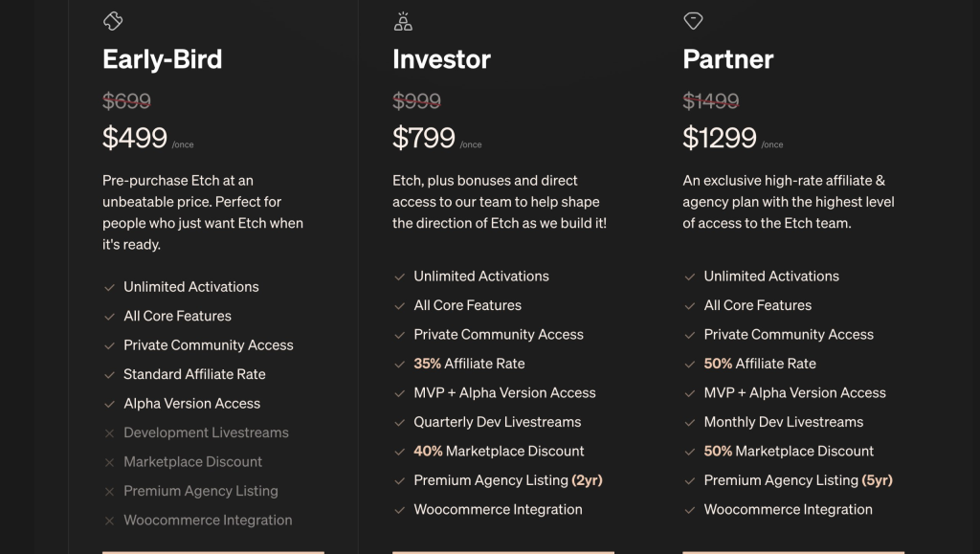Select the Investor plan heading
This screenshot has height=554, width=980.
[441, 59]
